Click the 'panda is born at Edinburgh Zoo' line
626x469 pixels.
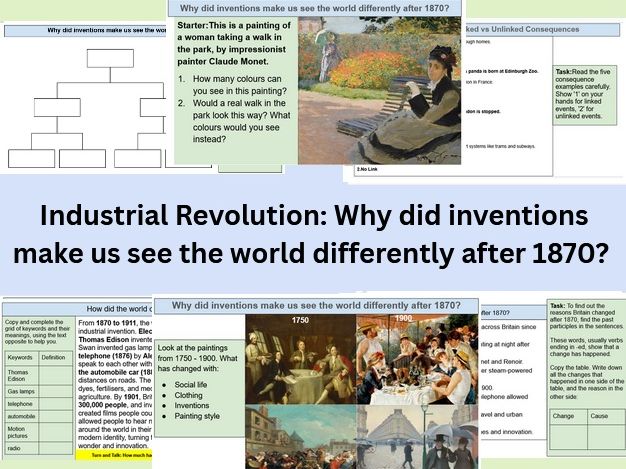[502, 71]
